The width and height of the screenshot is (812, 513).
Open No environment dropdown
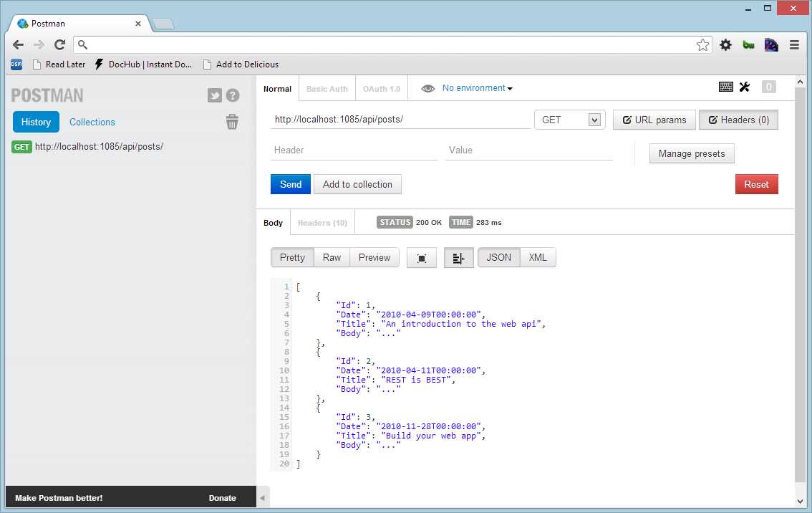click(477, 88)
